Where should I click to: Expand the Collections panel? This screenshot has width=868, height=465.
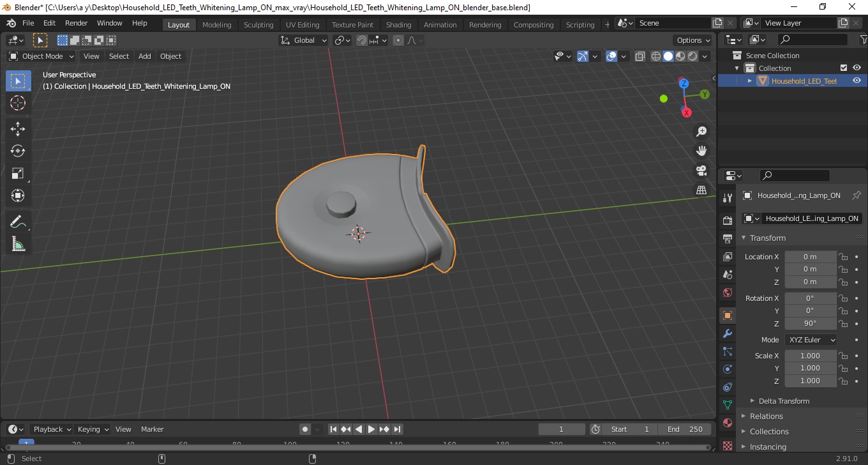[769, 431]
